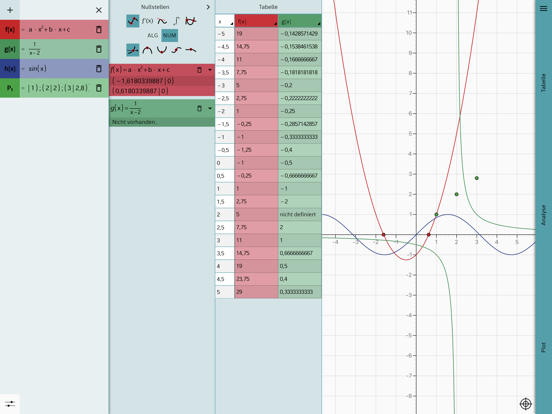Collapse the g(x) zeros result dropdown
The image size is (552, 414).
click(210, 108)
